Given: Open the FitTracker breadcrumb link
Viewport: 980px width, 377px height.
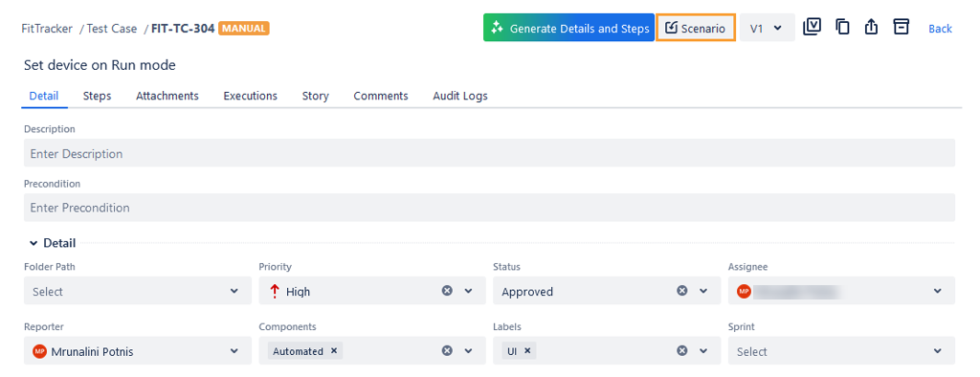Looking at the screenshot, I should (x=47, y=28).
